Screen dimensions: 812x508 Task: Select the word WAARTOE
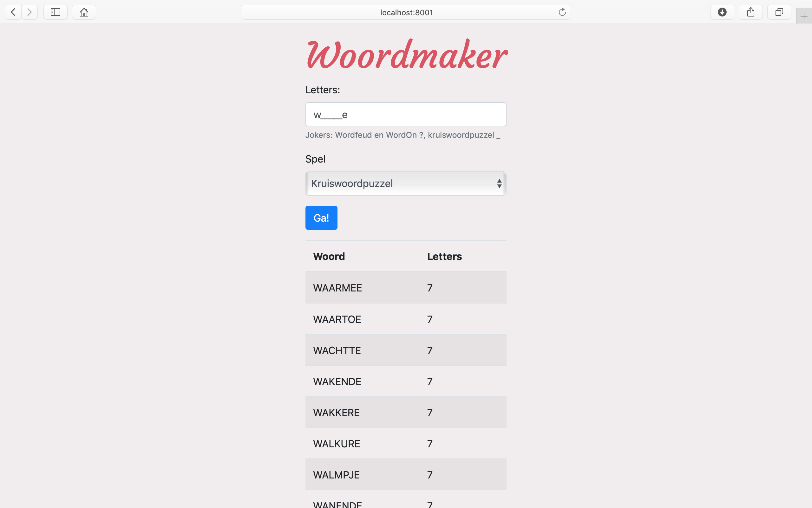(x=337, y=319)
